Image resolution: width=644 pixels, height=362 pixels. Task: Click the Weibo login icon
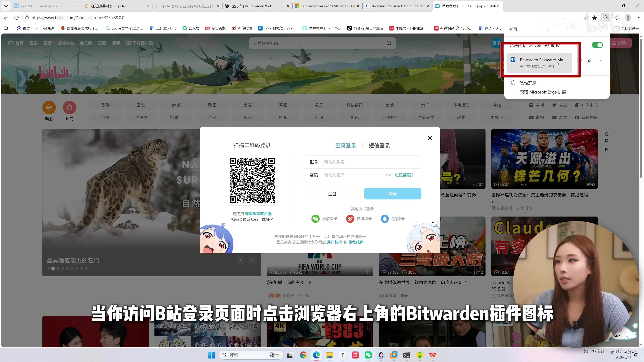(x=350, y=219)
